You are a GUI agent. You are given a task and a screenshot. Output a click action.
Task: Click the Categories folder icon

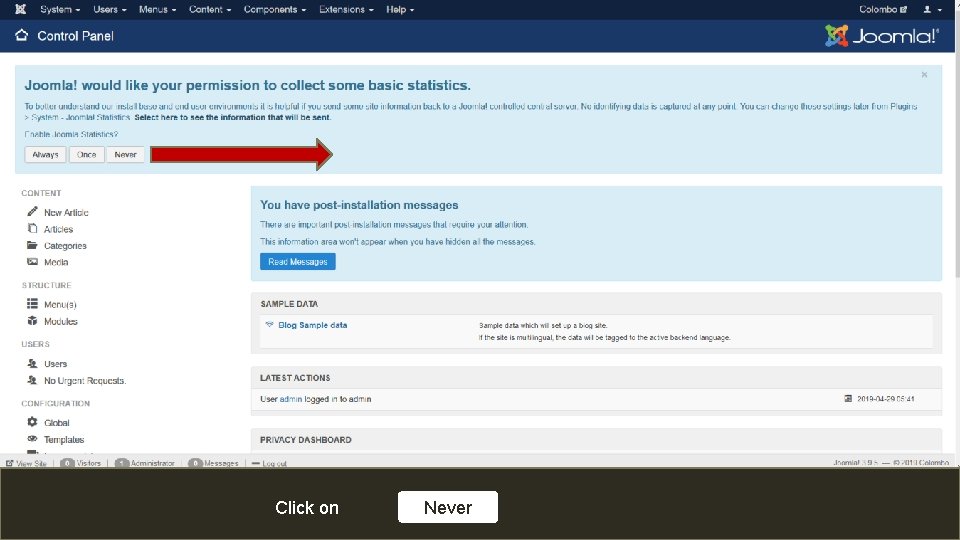[x=32, y=245]
